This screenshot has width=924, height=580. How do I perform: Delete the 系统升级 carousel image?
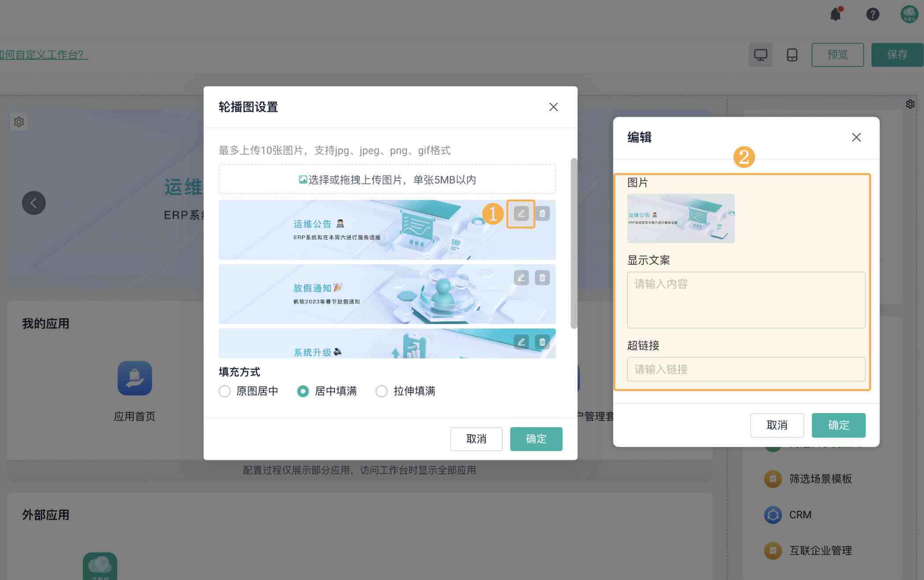tap(542, 342)
